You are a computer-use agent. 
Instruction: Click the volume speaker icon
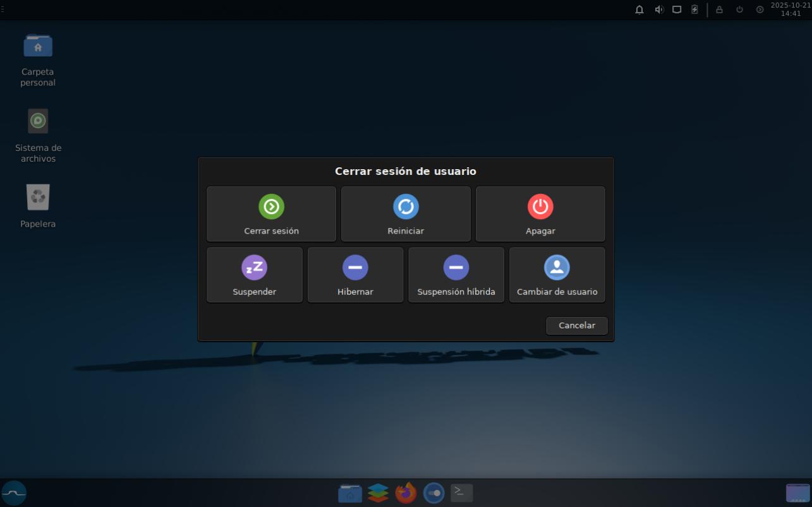pos(658,9)
